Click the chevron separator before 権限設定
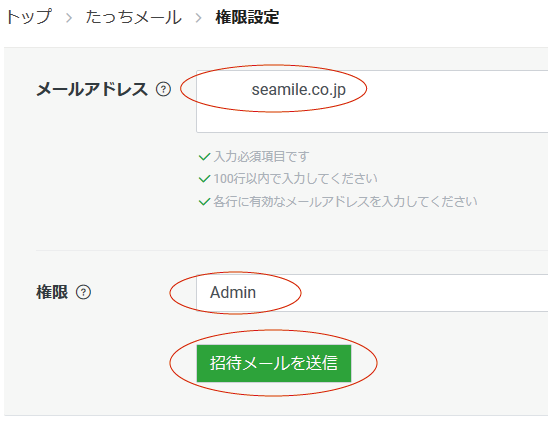 click(198, 17)
